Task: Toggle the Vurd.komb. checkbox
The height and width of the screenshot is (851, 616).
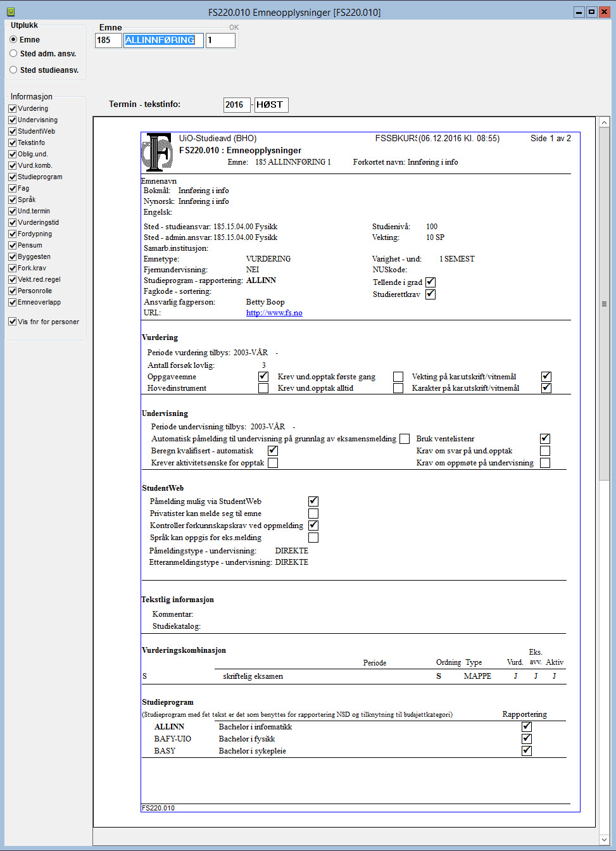Action: tap(12, 165)
